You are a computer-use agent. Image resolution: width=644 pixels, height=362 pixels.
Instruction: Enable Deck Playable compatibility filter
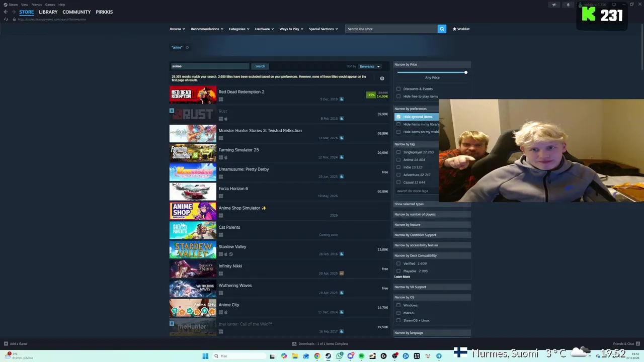(398, 271)
